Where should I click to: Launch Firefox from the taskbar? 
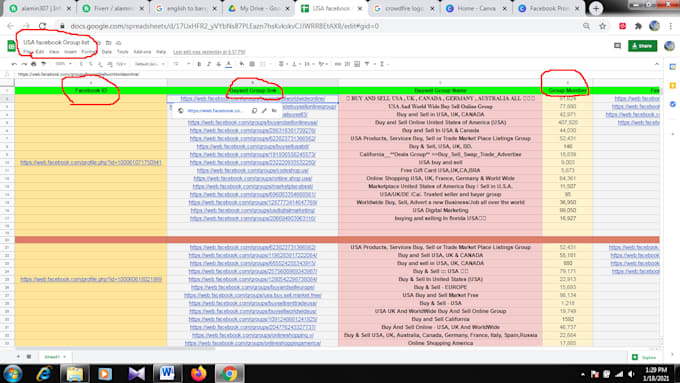199,373
